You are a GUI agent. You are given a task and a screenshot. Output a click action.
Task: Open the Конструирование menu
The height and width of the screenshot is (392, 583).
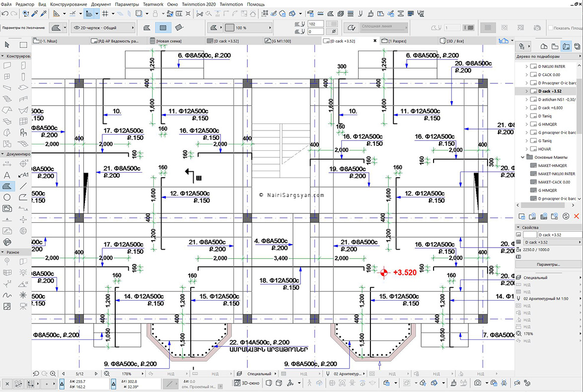coord(69,4)
